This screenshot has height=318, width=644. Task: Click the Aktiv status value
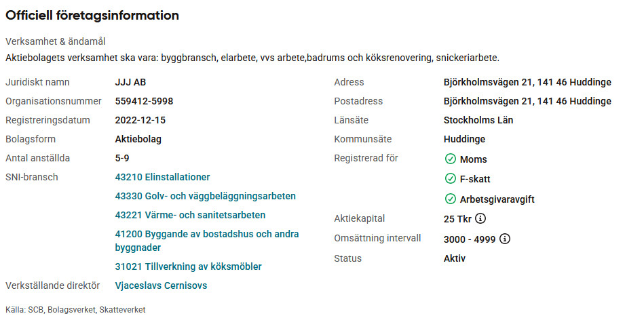(454, 258)
